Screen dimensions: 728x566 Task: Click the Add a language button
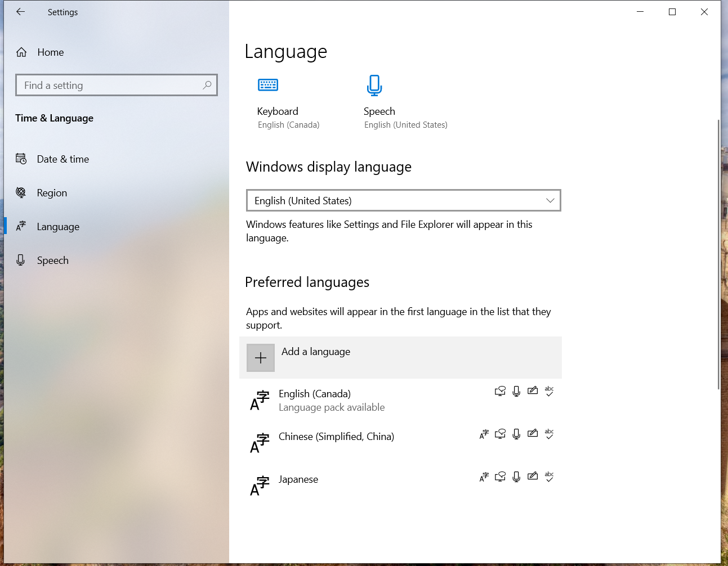coord(316,352)
